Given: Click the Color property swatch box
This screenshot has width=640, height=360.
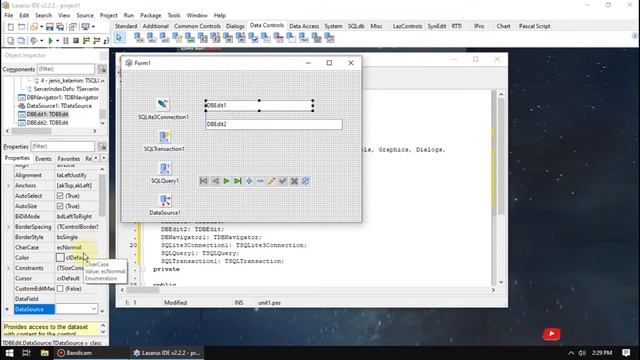Looking at the screenshot, I should coord(60,258).
